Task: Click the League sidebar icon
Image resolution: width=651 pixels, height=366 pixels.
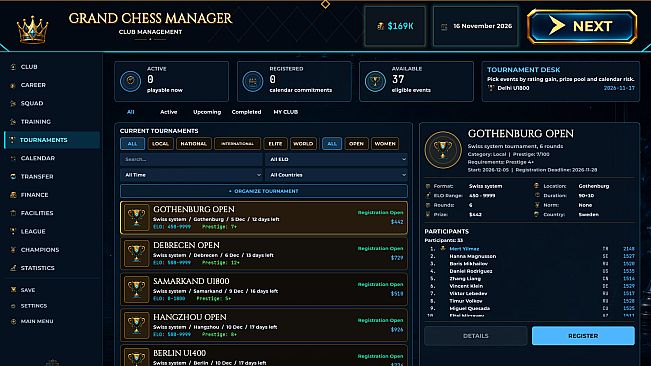Action: click(x=13, y=231)
